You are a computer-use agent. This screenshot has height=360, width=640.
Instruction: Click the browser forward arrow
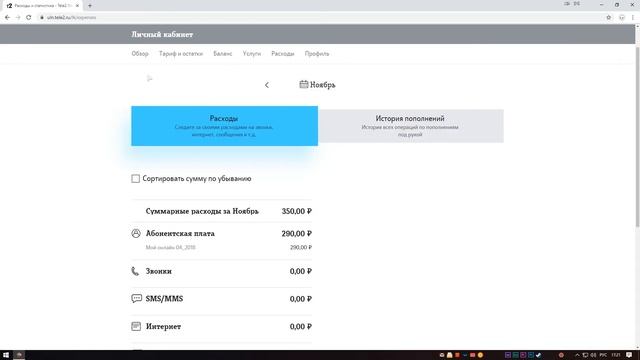coord(18,18)
